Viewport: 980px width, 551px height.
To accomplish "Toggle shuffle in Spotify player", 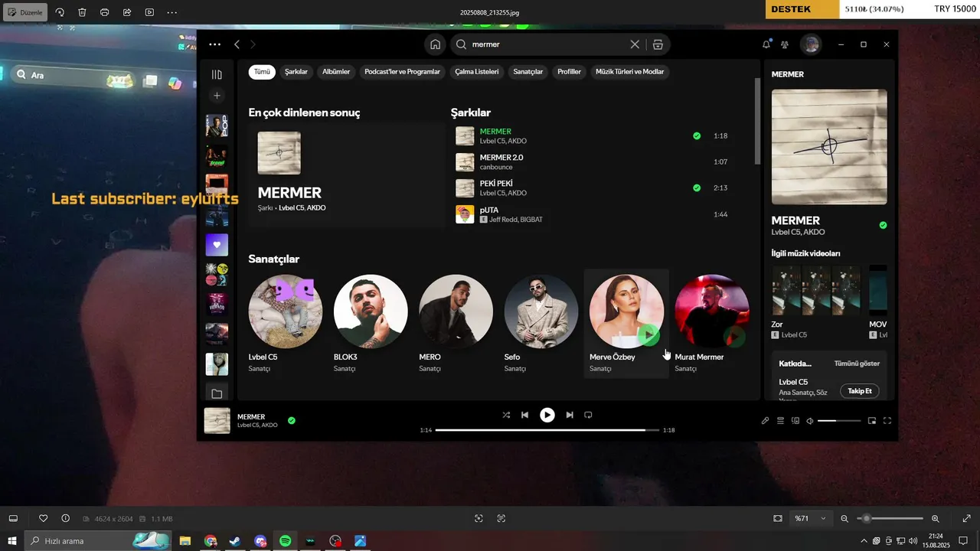I will [506, 415].
